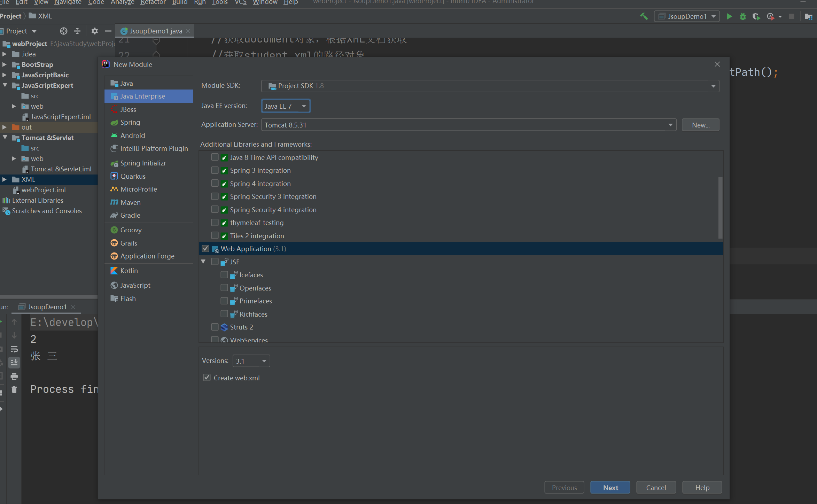This screenshot has height=504, width=817.
Task: Enable Tiles 2 integration checkbox
Action: [215, 235]
